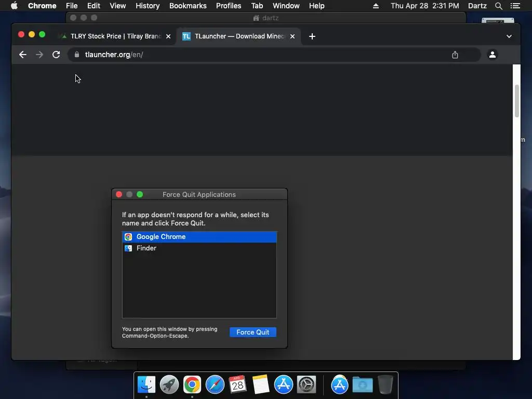Open the Chrome profile avatar button
The image size is (532, 399).
click(493, 54)
